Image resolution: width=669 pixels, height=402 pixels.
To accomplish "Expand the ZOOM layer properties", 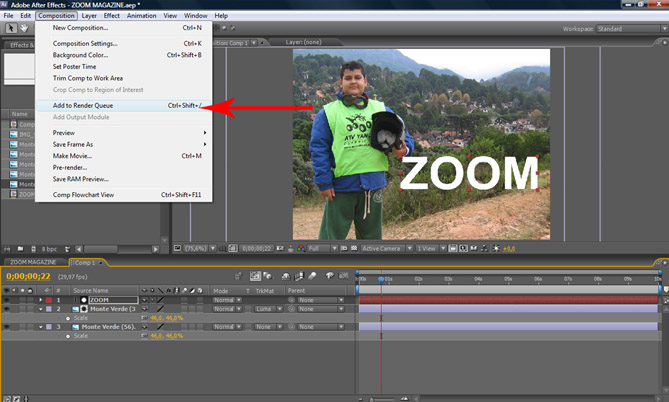I will (41, 300).
